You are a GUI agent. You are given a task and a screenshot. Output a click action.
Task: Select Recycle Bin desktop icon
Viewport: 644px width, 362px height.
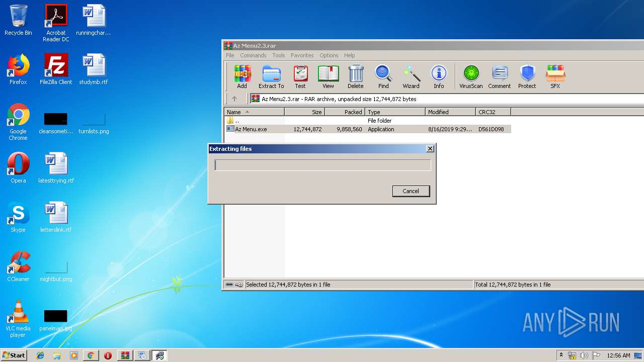18,21
